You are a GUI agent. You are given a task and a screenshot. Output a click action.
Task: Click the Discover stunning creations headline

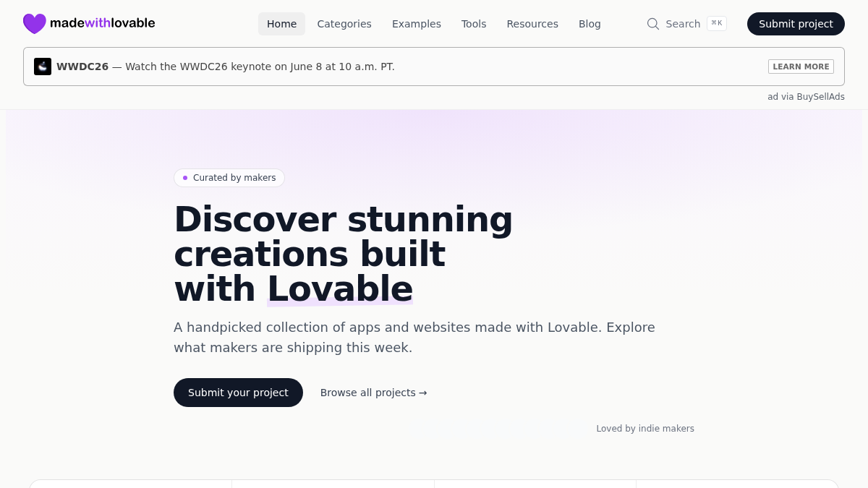click(x=344, y=254)
